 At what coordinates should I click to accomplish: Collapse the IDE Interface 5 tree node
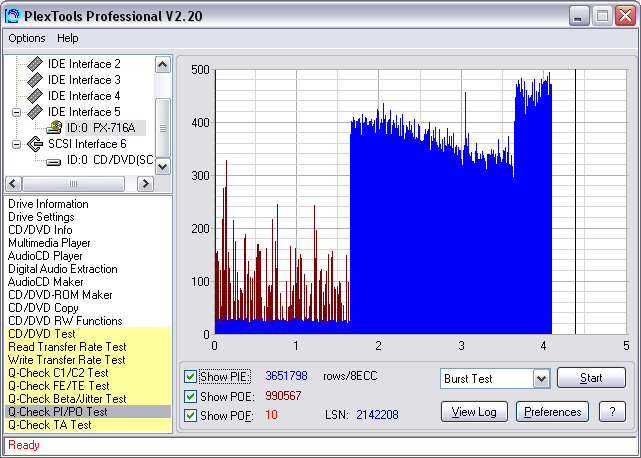point(16,112)
